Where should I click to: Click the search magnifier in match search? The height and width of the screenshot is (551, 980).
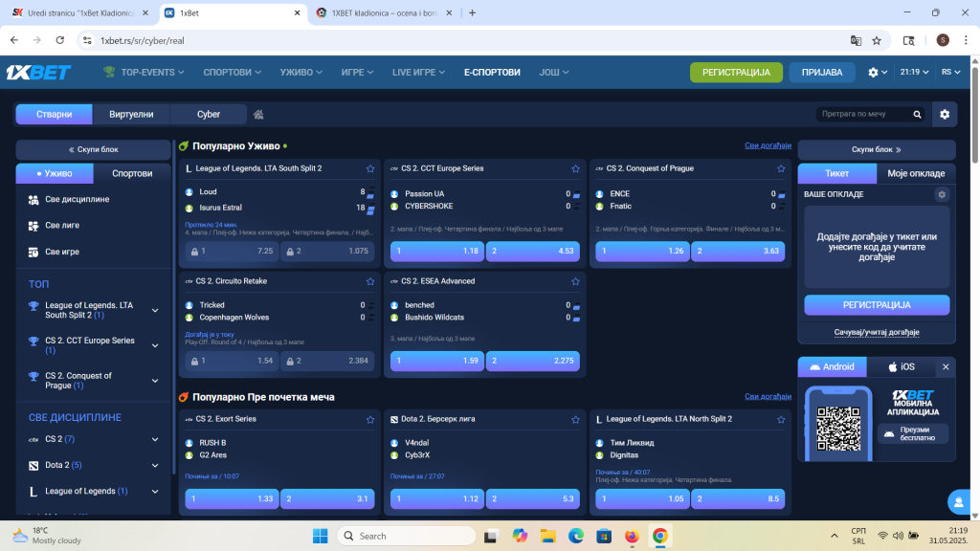(917, 115)
